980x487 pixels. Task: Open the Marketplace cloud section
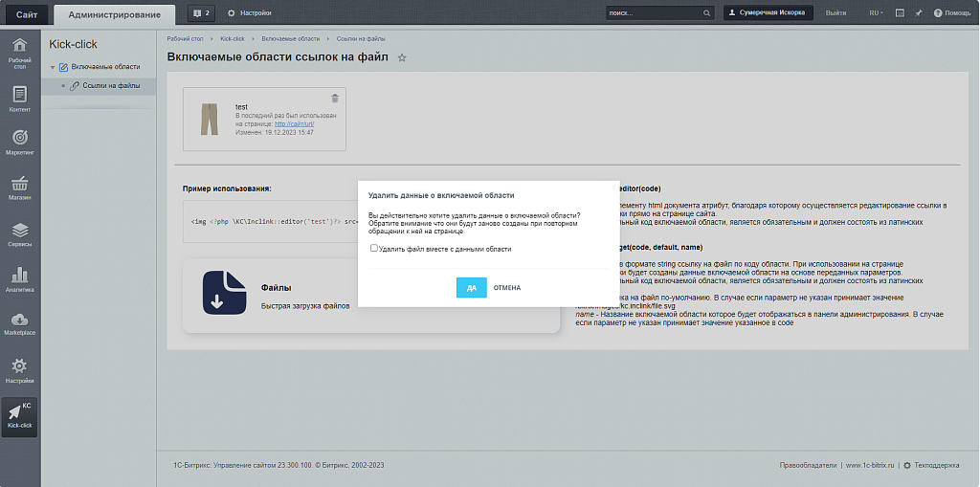(20, 323)
